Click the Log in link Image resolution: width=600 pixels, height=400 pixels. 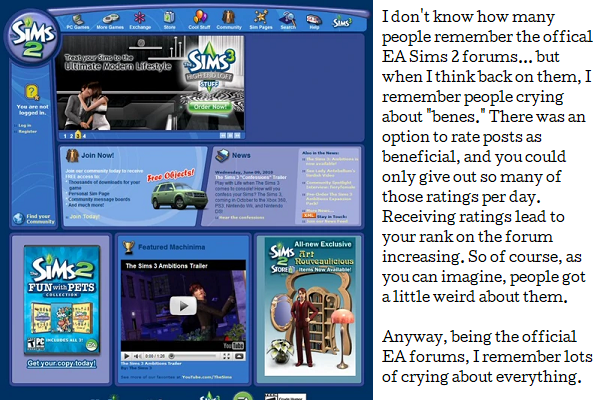coord(24,125)
